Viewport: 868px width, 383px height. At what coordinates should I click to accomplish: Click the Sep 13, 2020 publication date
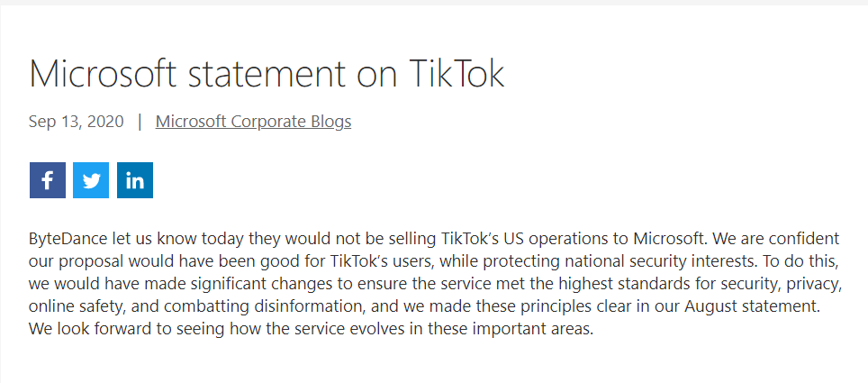pyautogui.click(x=76, y=122)
